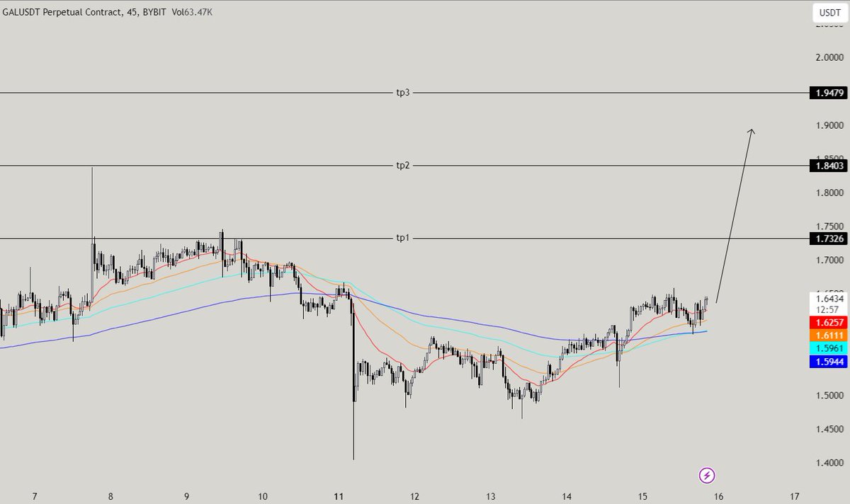Click date 13 on the time axis

[x=491, y=496]
